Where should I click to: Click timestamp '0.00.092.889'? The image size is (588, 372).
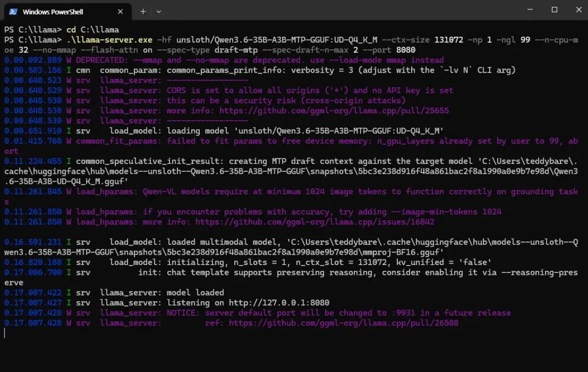[x=33, y=60]
